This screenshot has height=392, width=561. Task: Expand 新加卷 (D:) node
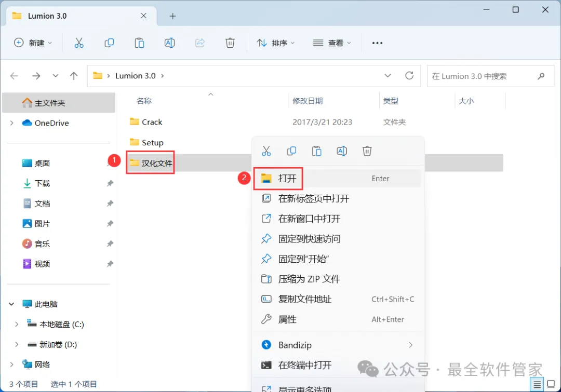click(x=17, y=344)
